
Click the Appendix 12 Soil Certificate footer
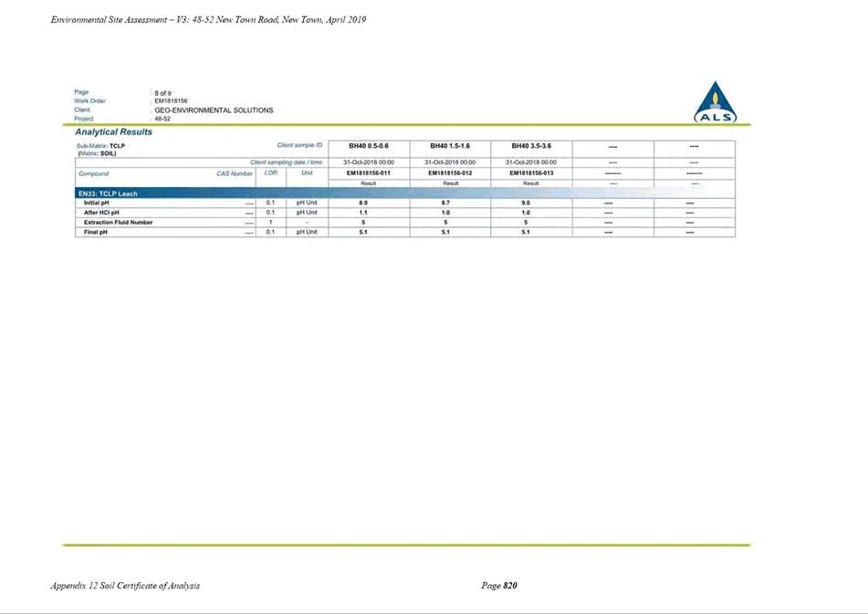point(125,585)
